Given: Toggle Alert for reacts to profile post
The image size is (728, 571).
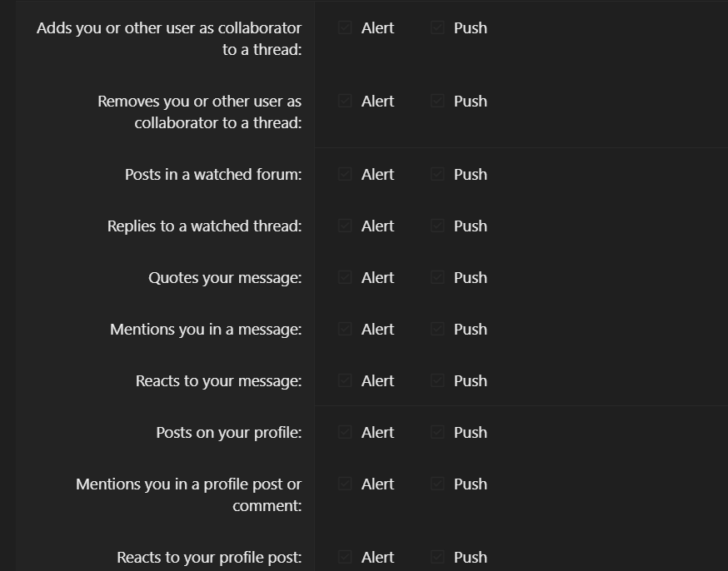Looking at the screenshot, I should 346,558.
